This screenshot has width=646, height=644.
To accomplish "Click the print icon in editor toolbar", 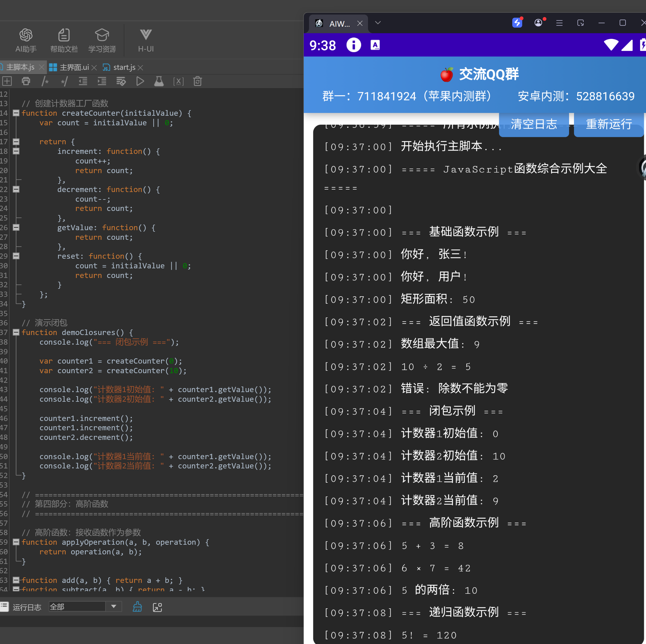I will pyautogui.click(x=26, y=81).
